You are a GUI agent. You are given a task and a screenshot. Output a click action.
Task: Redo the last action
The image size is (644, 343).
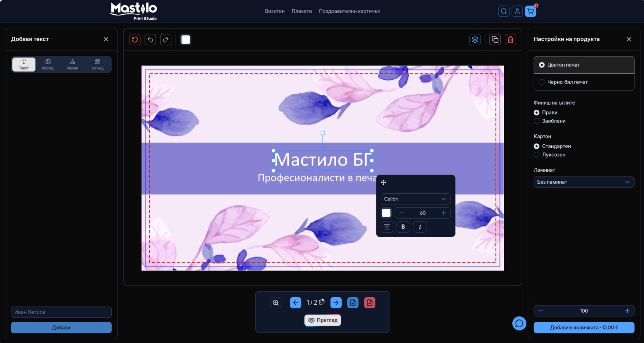tap(166, 40)
